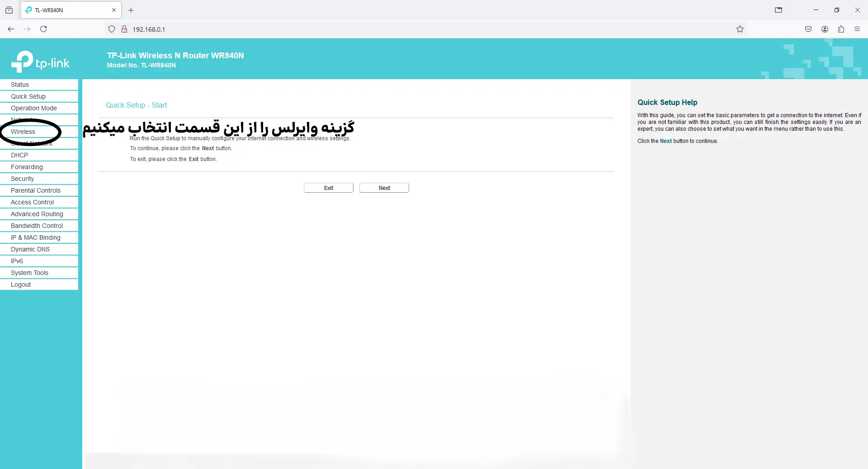This screenshot has width=868, height=469.
Task: Click the router title TP-Link Wireless N Router WR840N
Action: click(x=175, y=55)
